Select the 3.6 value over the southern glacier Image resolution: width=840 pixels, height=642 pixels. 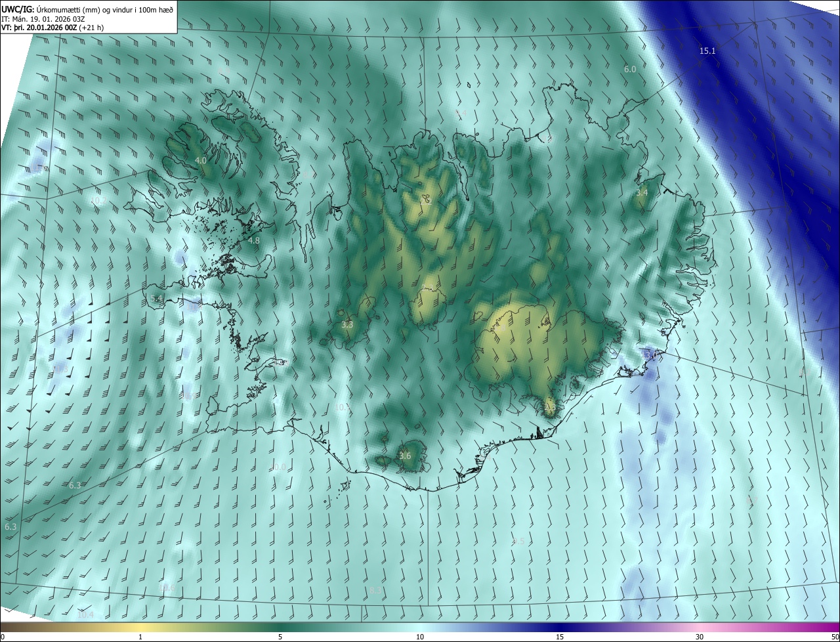405,456
